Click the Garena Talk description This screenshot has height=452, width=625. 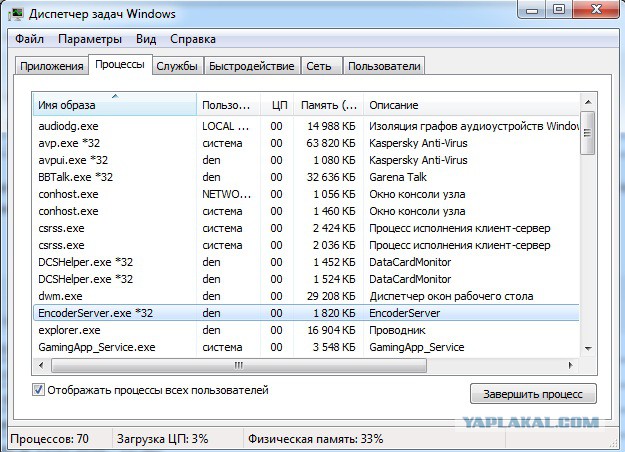398,177
